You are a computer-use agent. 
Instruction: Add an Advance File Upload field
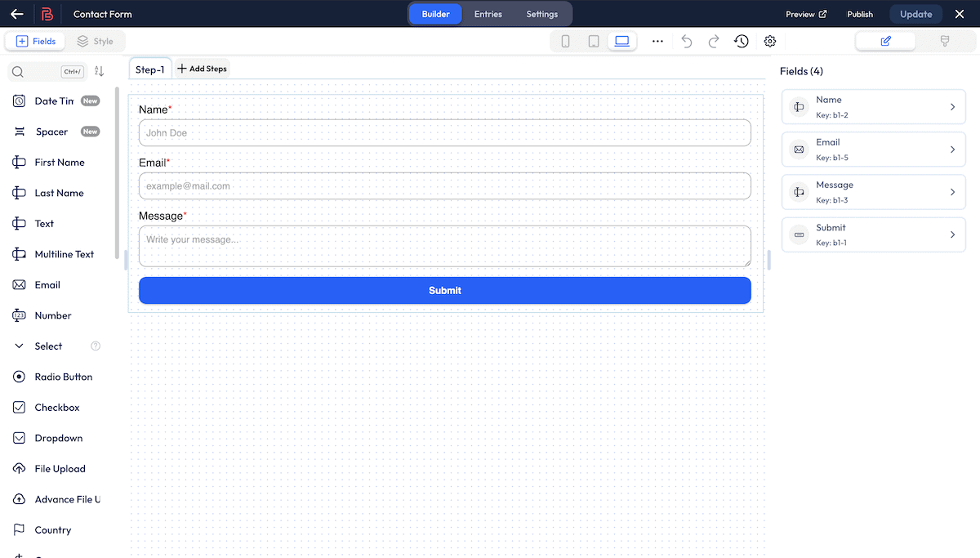(56, 499)
